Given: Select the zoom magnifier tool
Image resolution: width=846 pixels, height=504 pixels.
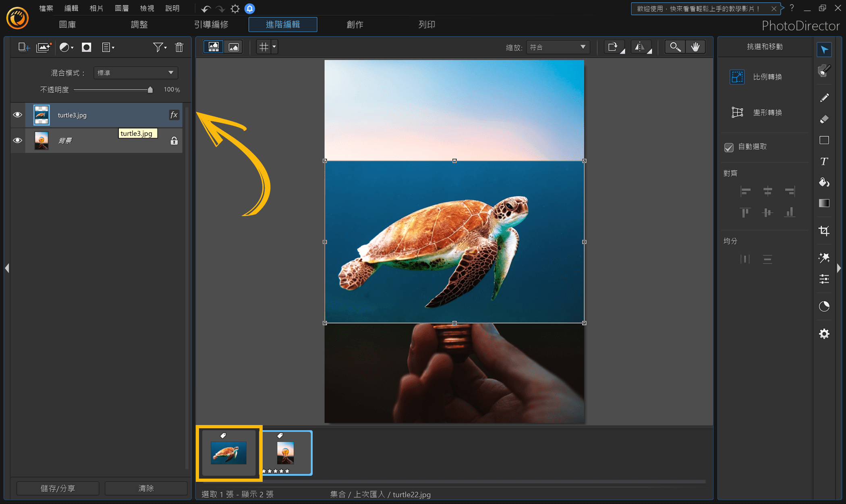Looking at the screenshot, I should (x=675, y=47).
